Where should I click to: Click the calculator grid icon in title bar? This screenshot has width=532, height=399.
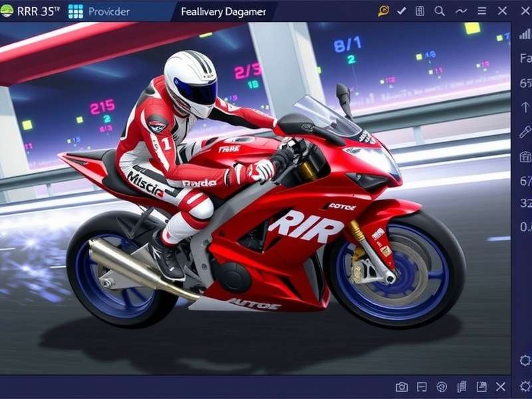[x=420, y=11]
